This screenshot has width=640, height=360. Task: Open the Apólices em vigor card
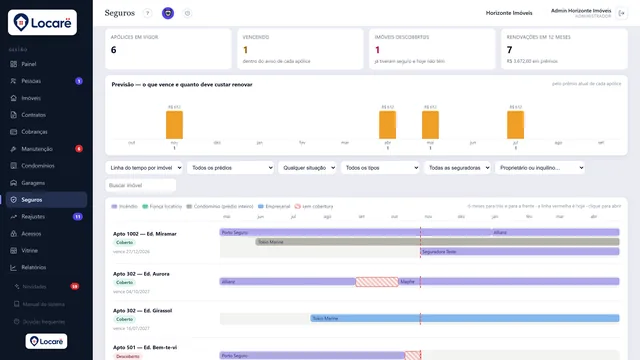(168, 49)
